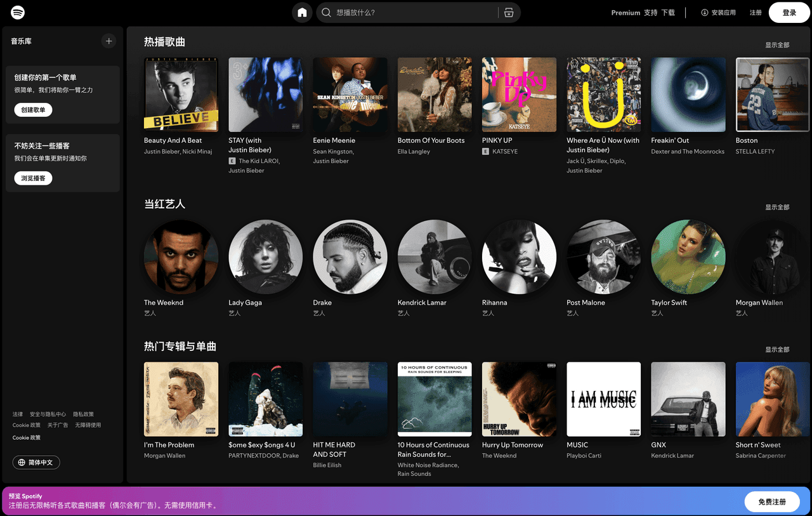Click the 创建歌单 button in the sidebar

pyautogui.click(x=32, y=109)
